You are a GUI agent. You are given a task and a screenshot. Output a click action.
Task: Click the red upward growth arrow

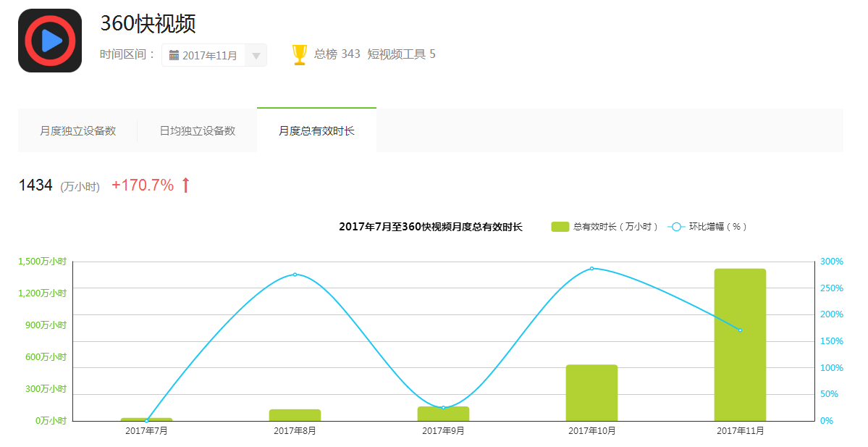coord(185,185)
